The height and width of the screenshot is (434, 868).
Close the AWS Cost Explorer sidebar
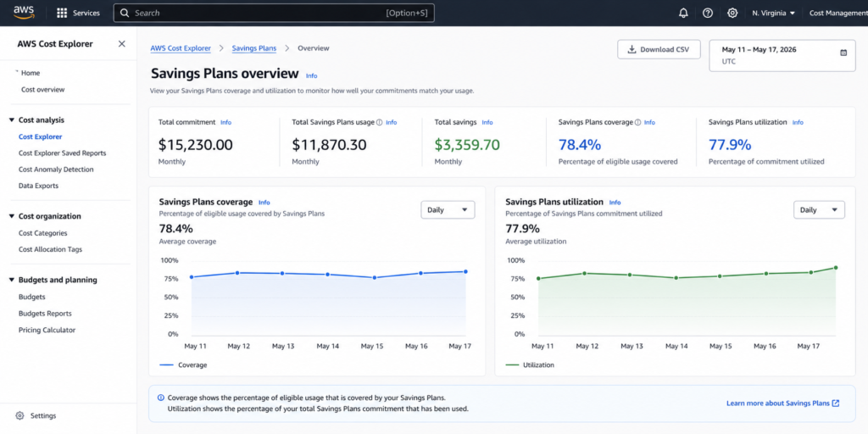click(x=122, y=44)
